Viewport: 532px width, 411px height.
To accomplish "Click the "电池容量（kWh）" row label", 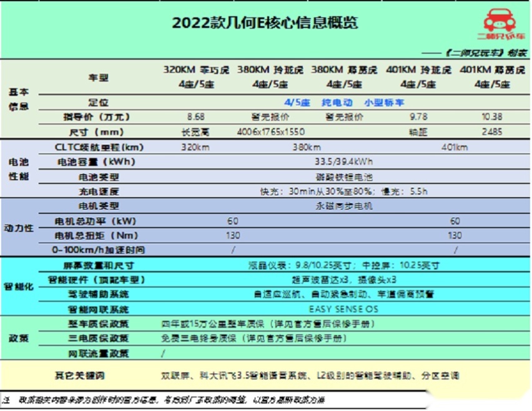I will (97, 162).
